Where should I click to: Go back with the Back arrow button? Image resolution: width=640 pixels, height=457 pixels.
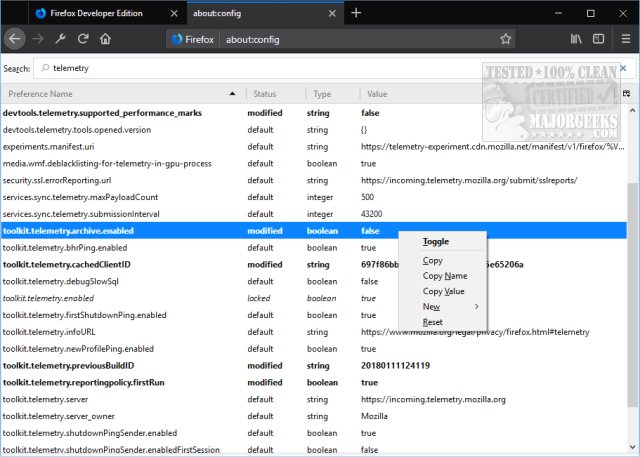tap(15, 39)
